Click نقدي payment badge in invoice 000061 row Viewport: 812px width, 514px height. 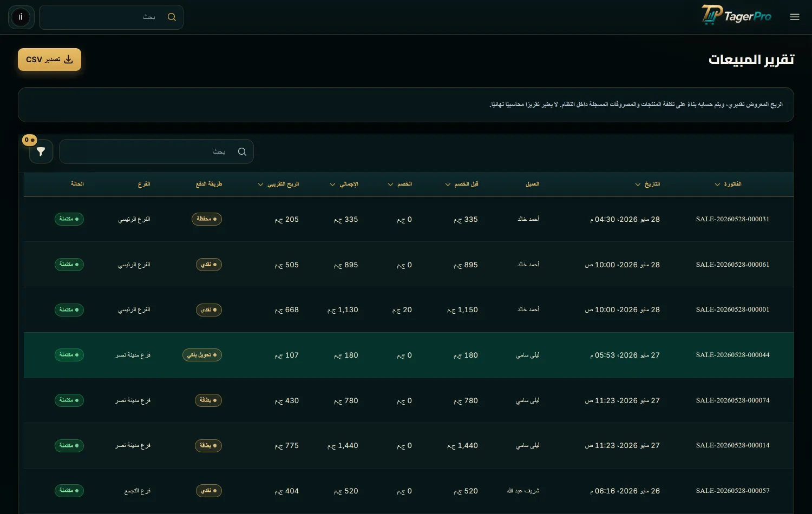(x=208, y=265)
